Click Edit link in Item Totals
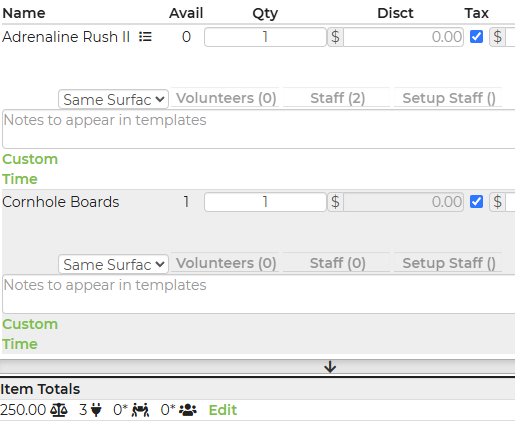 point(223,410)
